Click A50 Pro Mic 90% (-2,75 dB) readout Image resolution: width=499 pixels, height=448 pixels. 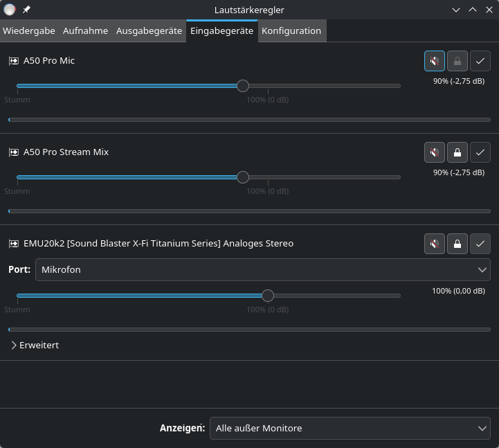459,81
